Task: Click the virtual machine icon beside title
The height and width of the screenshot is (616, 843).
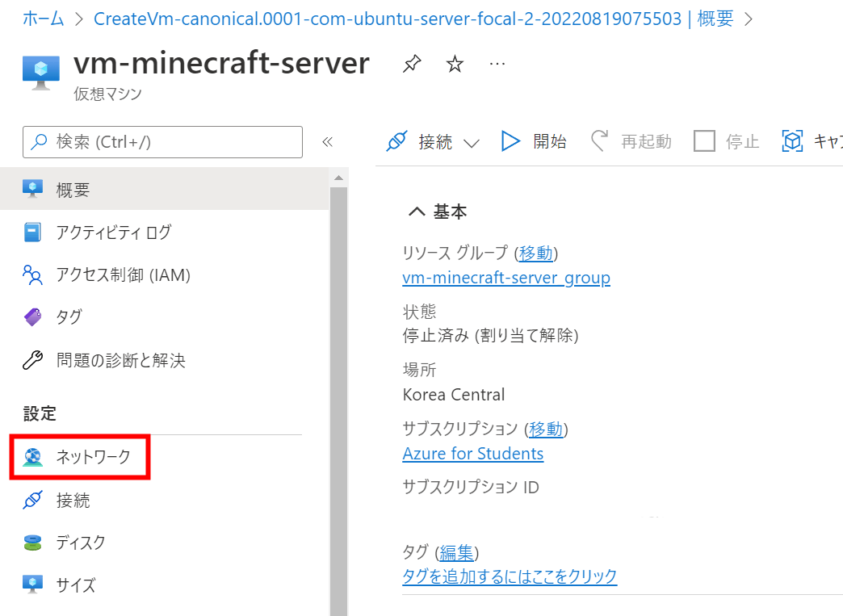Action: tap(41, 73)
